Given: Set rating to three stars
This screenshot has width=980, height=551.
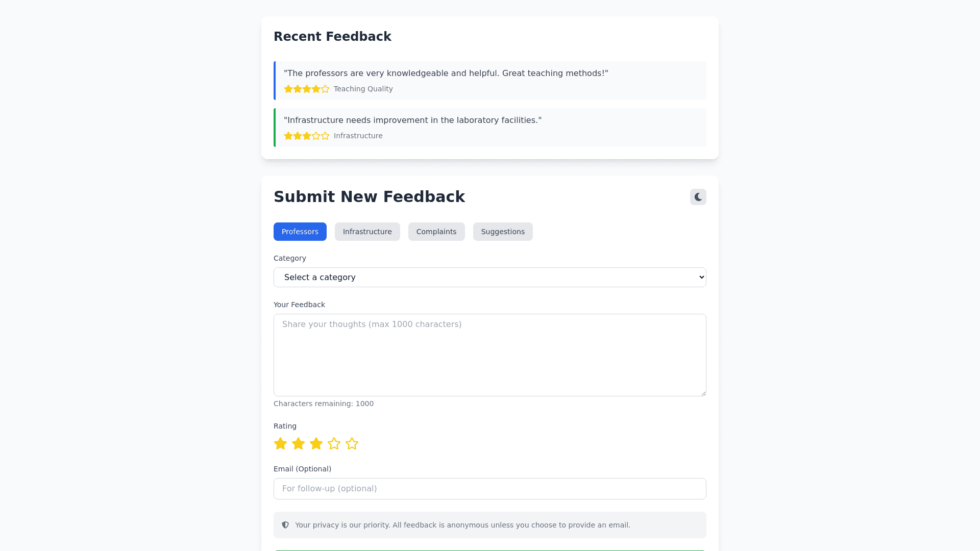Looking at the screenshot, I should (316, 444).
